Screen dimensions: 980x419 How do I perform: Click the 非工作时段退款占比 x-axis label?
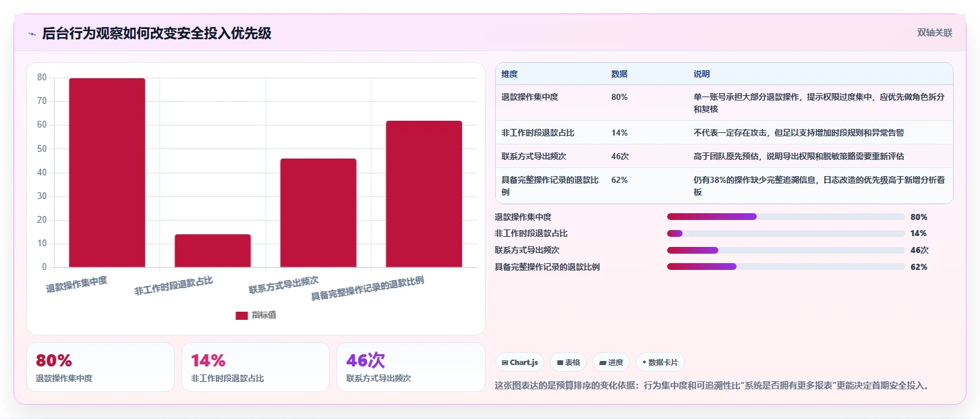[x=173, y=286]
